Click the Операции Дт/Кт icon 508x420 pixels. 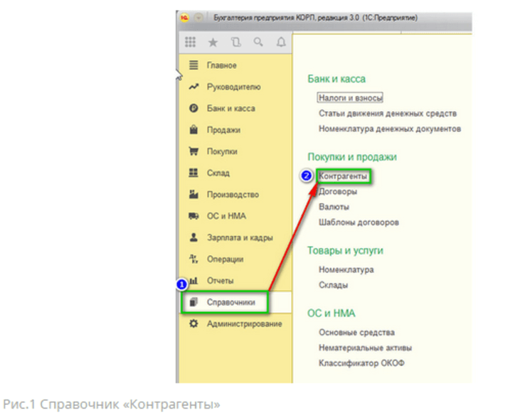click(194, 259)
